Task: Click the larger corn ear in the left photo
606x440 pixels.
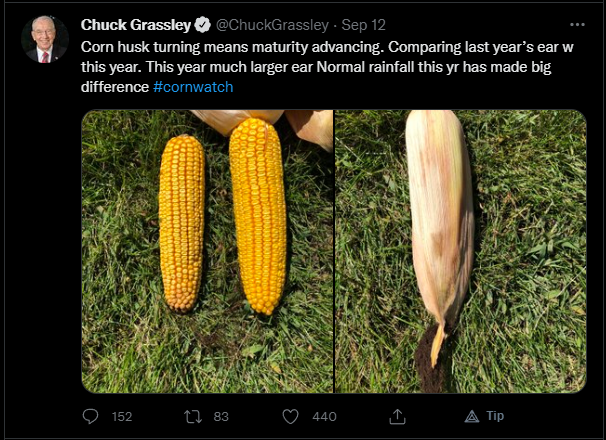Action: (257, 215)
